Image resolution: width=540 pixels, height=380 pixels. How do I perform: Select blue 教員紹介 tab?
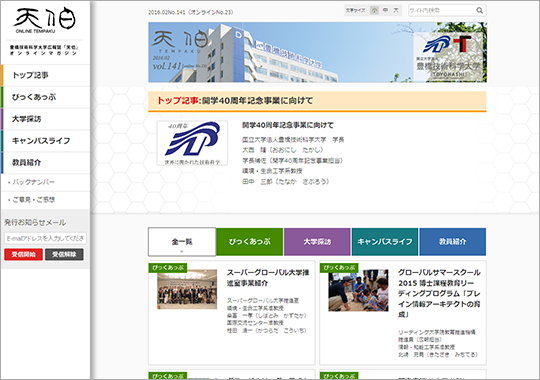453,242
